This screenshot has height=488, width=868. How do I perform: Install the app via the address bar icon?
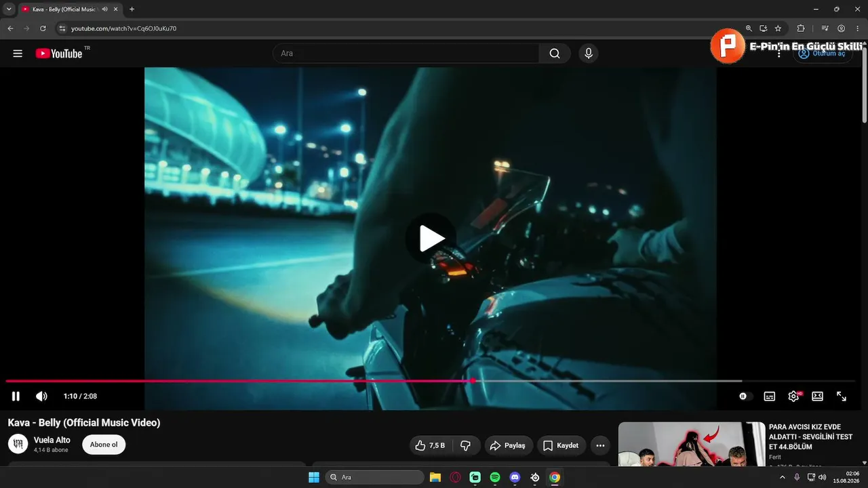point(764,28)
